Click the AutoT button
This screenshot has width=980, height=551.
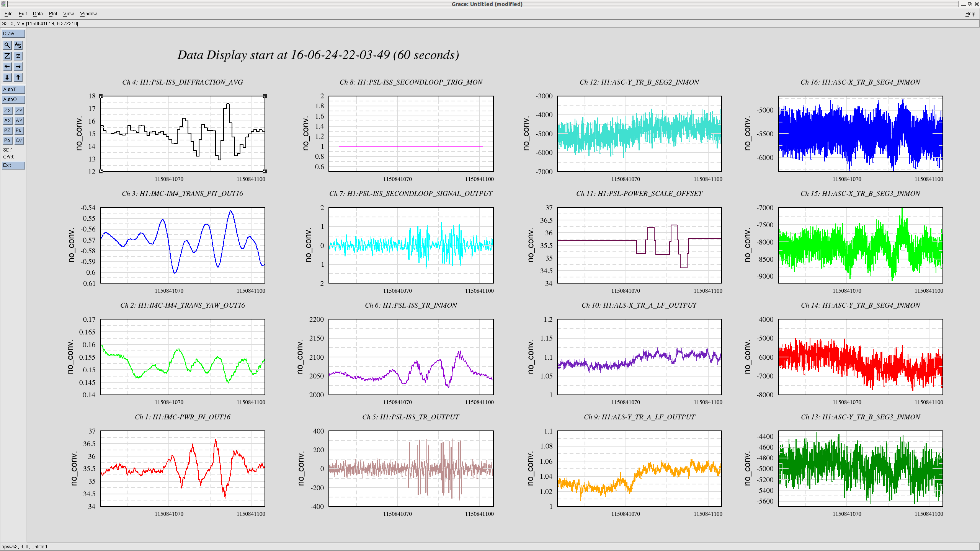[13, 90]
